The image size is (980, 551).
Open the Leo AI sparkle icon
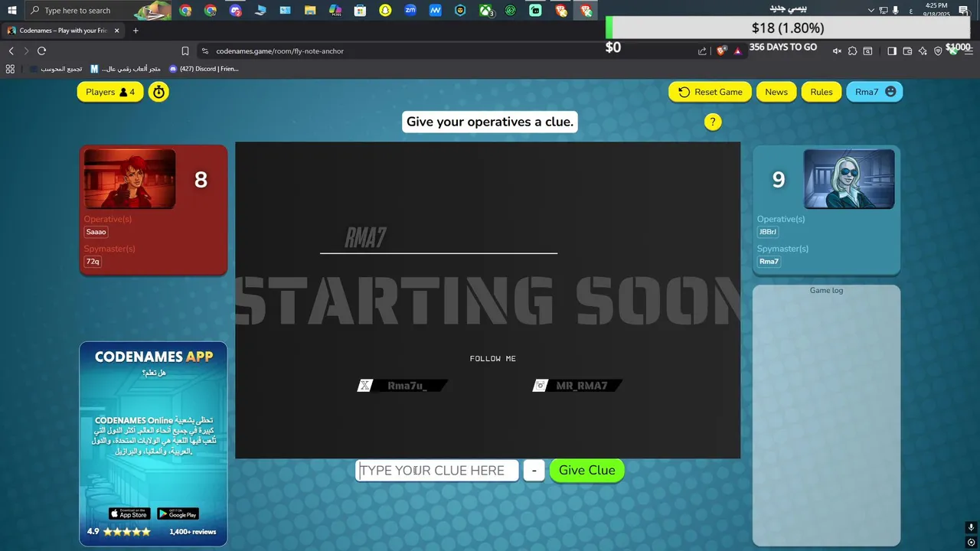pos(923,51)
